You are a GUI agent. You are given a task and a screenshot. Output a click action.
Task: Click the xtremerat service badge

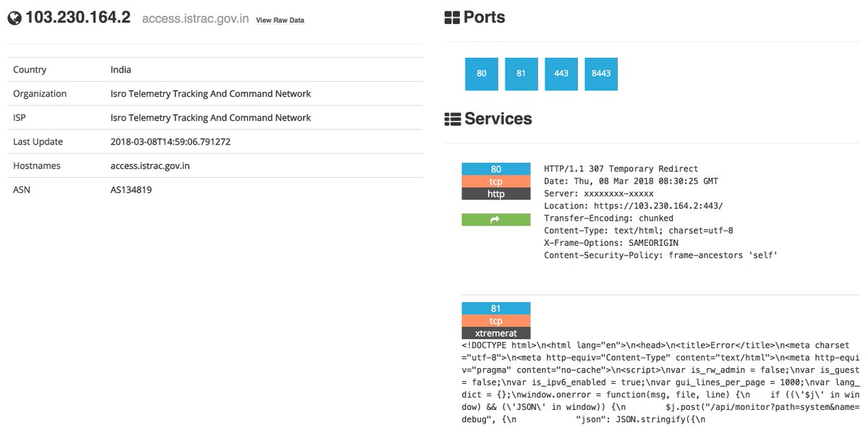pos(495,333)
